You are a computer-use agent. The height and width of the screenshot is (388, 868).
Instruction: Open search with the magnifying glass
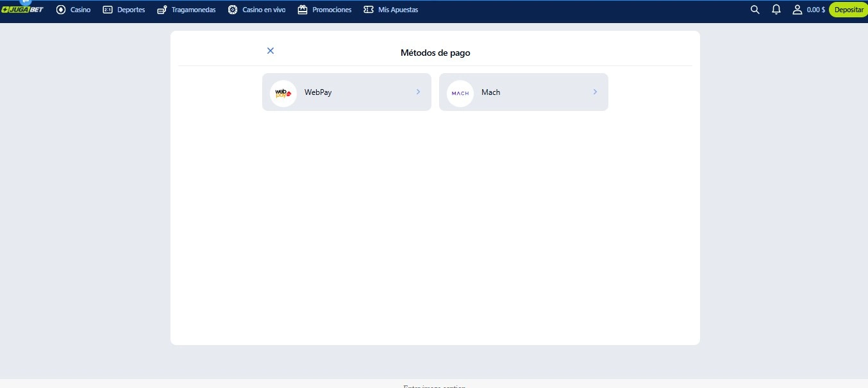coord(755,10)
